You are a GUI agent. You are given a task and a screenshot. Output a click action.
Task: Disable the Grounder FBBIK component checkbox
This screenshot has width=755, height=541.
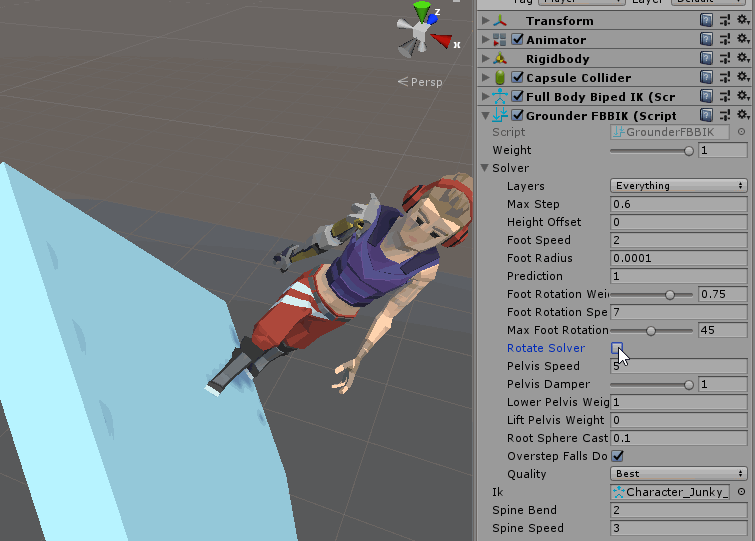point(517,115)
